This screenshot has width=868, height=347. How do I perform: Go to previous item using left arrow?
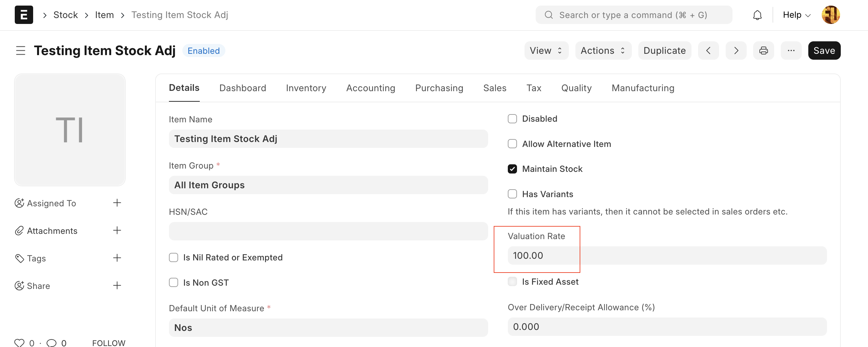708,51
